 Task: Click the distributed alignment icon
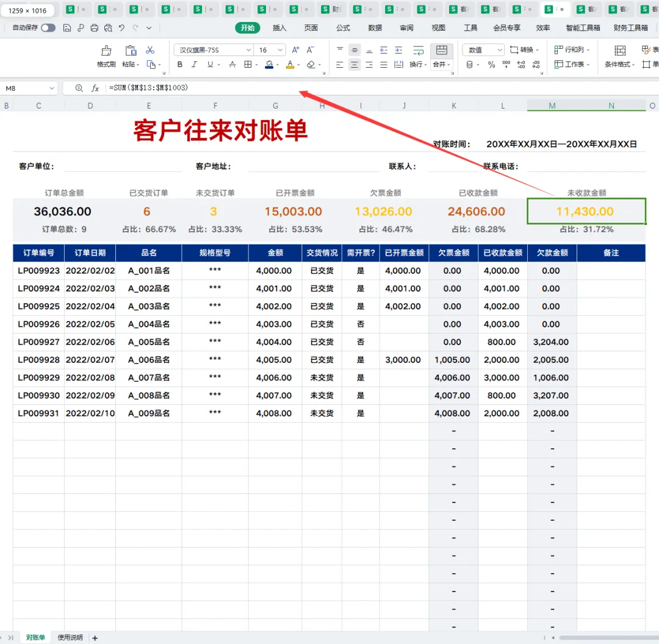[398, 64]
